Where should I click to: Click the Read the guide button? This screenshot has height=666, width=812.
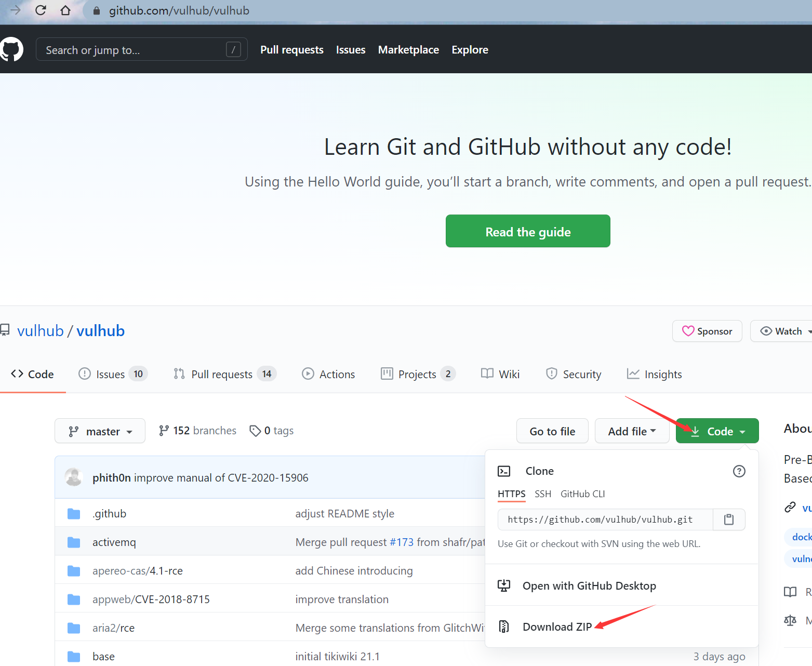point(528,231)
